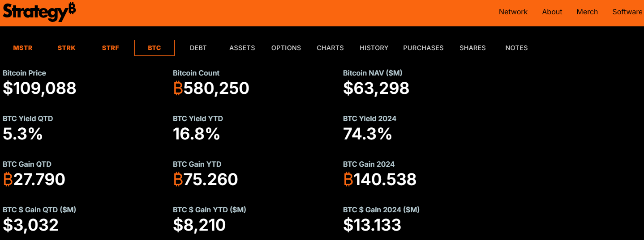Image resolution: width=644 pixels, height=240 pixels.
Task: Click the Bitcoin NAV value $63,298
Action: 376,88
